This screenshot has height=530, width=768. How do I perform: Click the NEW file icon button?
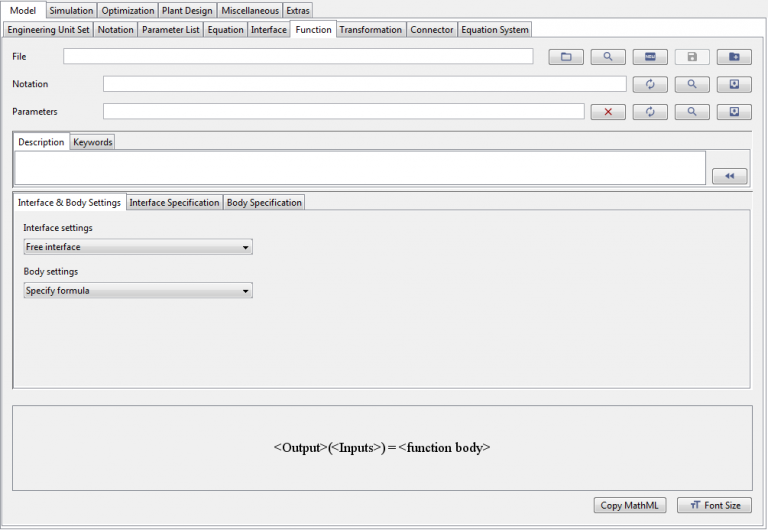pos(650,57)
